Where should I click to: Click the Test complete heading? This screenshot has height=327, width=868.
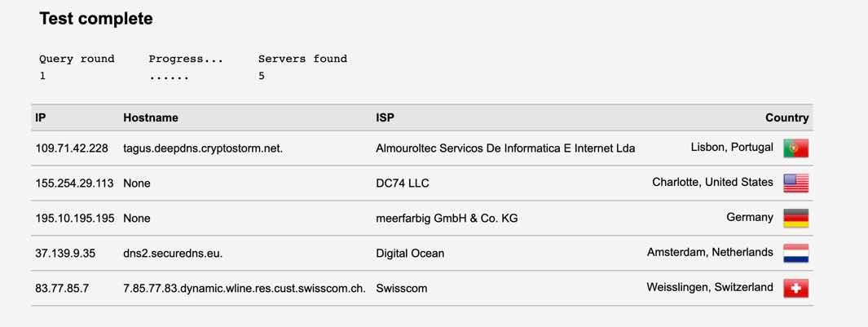point(96,18)
